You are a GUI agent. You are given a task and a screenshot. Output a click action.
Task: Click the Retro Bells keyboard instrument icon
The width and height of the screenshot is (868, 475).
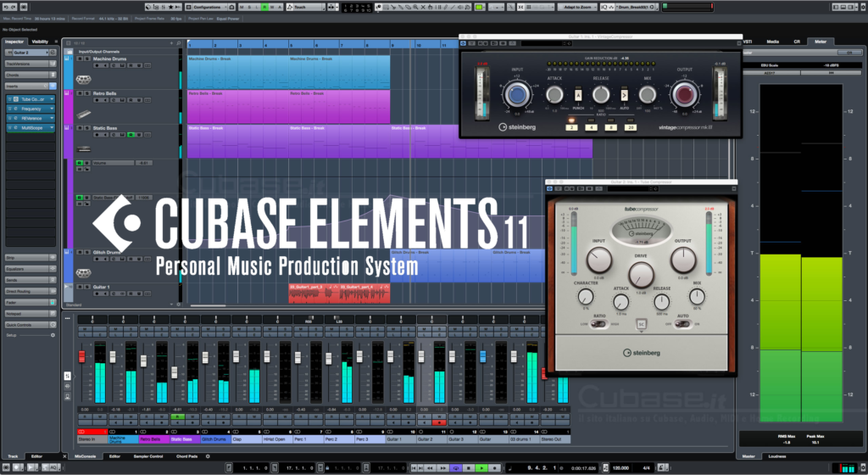click(x=83, y=114)
